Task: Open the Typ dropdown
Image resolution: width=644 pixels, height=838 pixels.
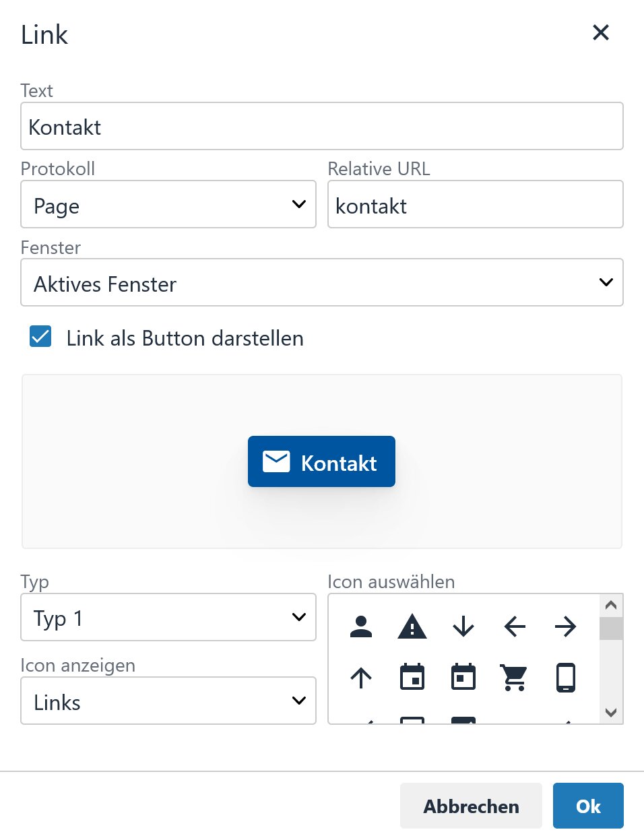Action: [168, 618]
